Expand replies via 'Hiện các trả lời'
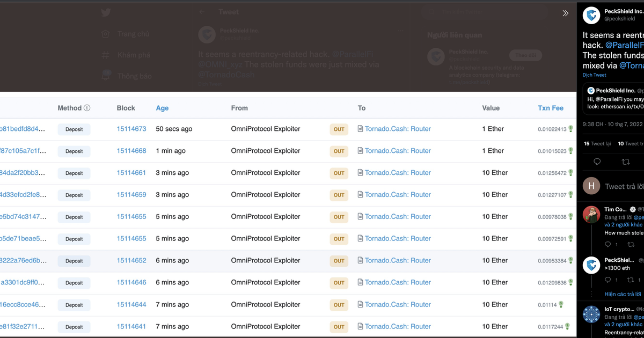The image size is (644, 338). click(623, 294)
